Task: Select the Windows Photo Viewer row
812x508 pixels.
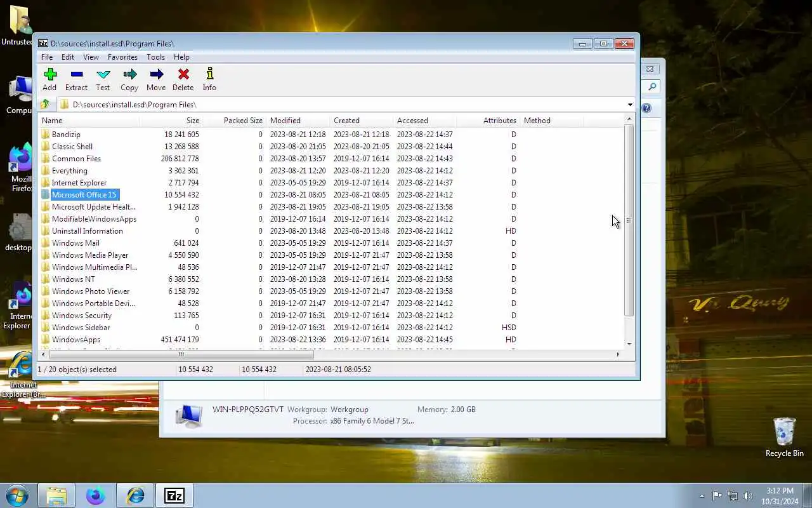Action: [x=331, y=291]
